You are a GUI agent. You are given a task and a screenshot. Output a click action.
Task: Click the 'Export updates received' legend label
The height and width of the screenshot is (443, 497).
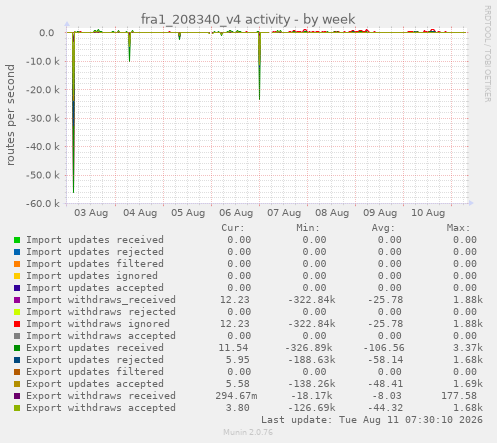(x=95, y=348)
